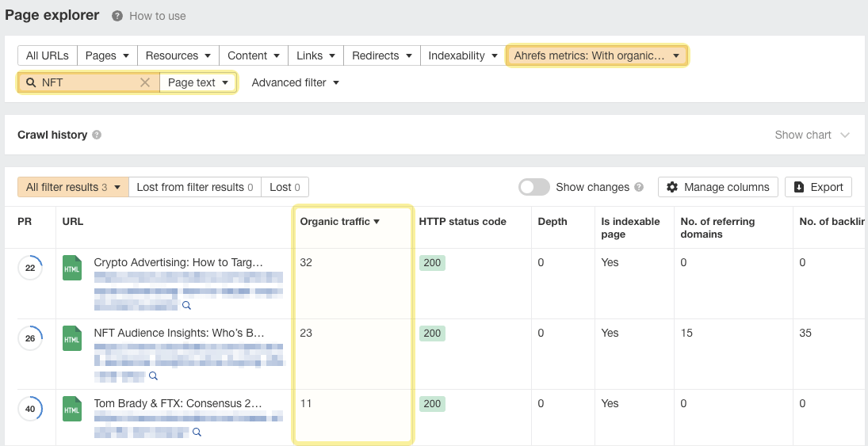This screenshot has width=868, height=446.
Task: Open the Page text dropdown
Action: point(198,82)
